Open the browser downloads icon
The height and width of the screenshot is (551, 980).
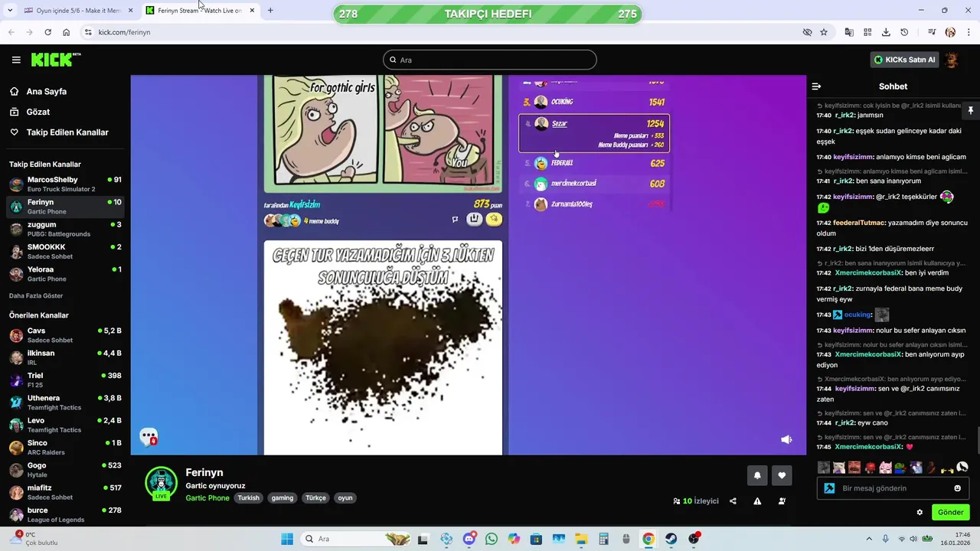(x=886, y=32)
